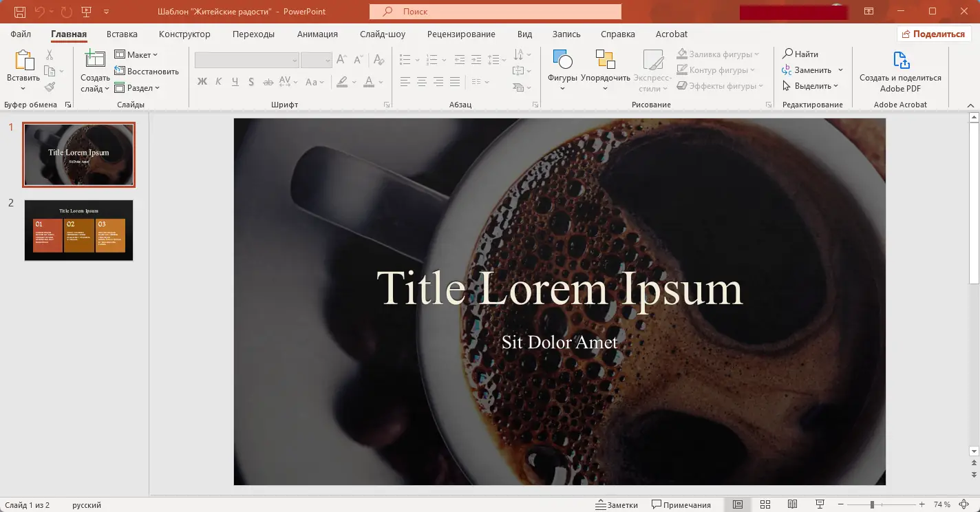Toggle the Notes pane

click(617, 504)
